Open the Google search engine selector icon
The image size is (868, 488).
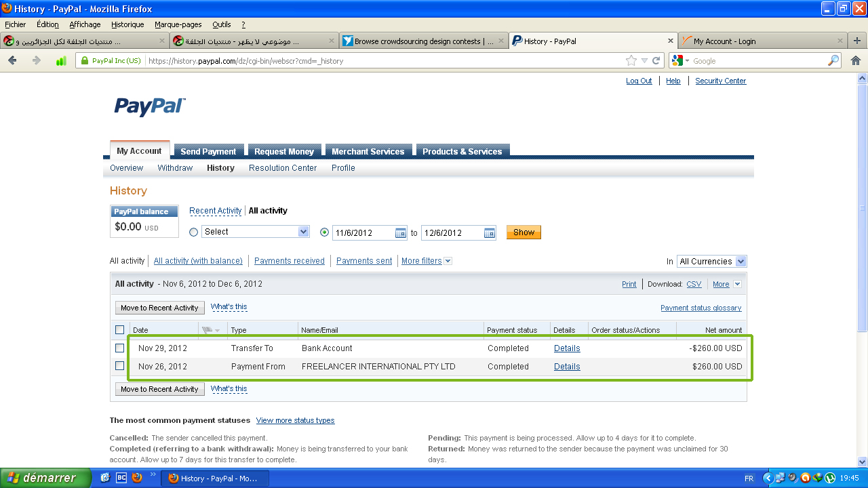[x=679, y=60]
